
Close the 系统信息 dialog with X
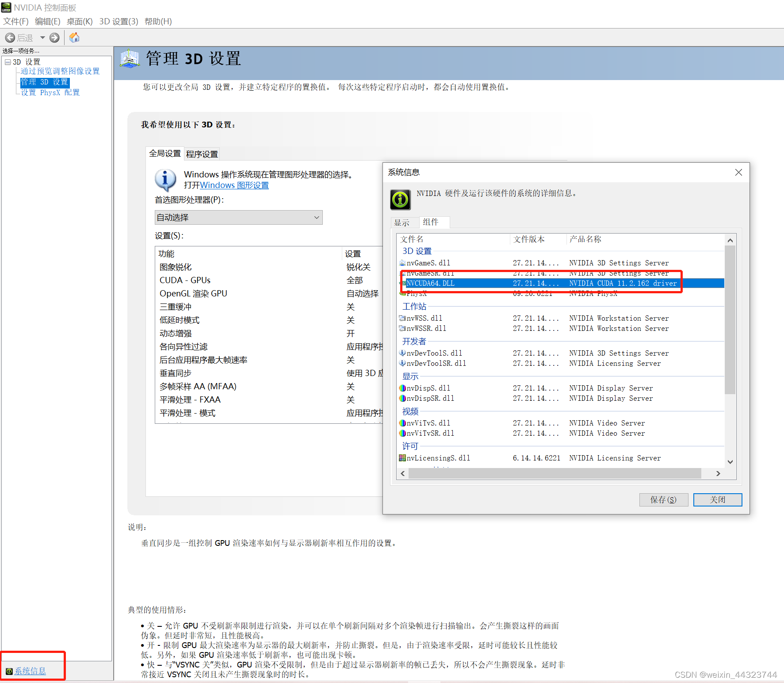point(738,173)
